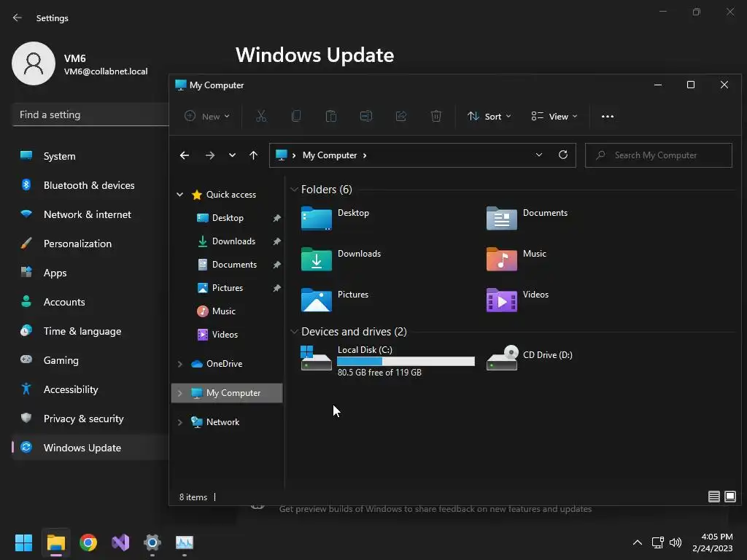Collapse the Quick access tree node
The width and height of the screenshot is (747, 560).
pos(179,194)
